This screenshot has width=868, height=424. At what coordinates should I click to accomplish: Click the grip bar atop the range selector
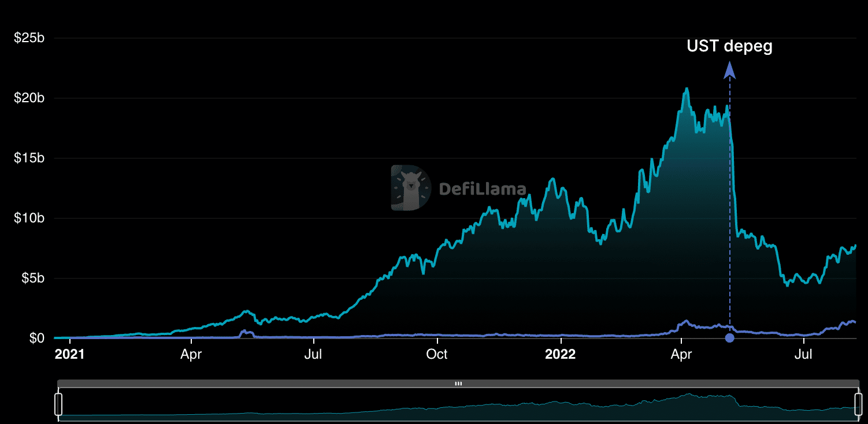(458, 384)
